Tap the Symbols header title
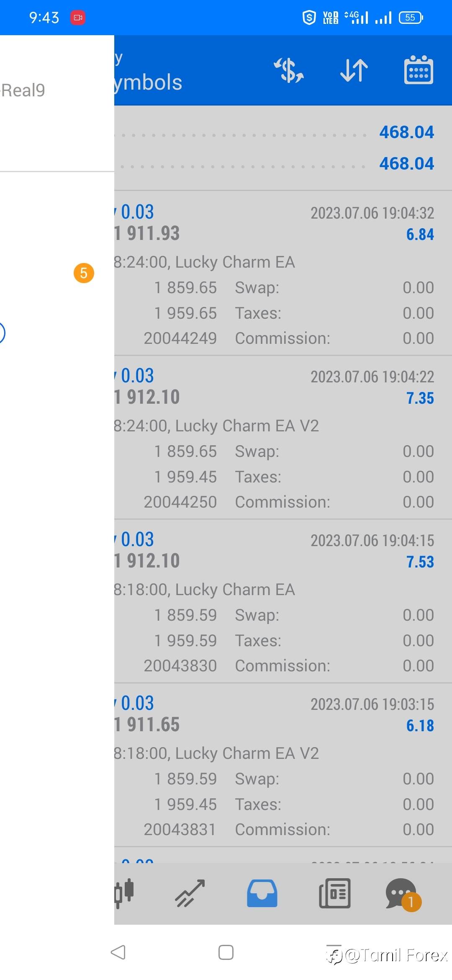Viewport: 452px width, 980px height. [x=148, y=83]
